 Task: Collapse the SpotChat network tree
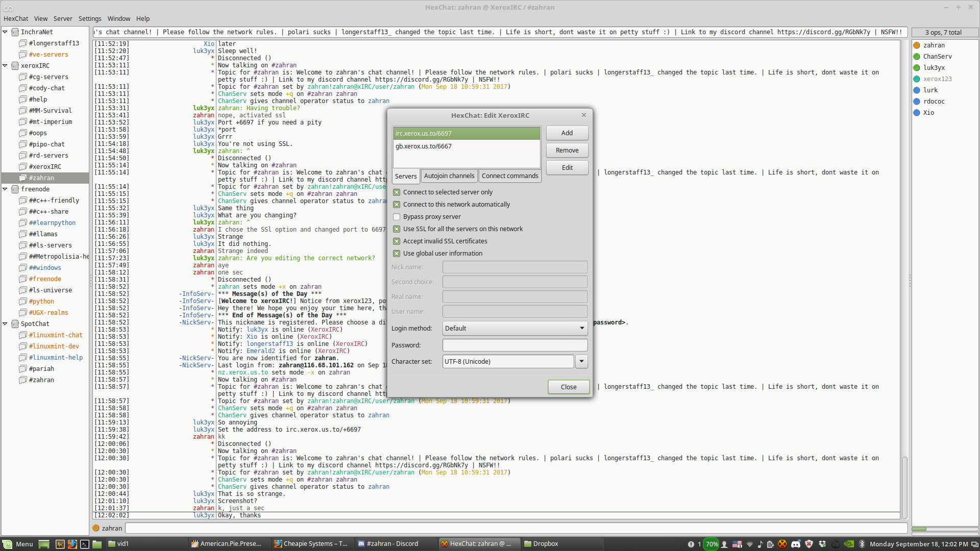click(x=5, y=324)
